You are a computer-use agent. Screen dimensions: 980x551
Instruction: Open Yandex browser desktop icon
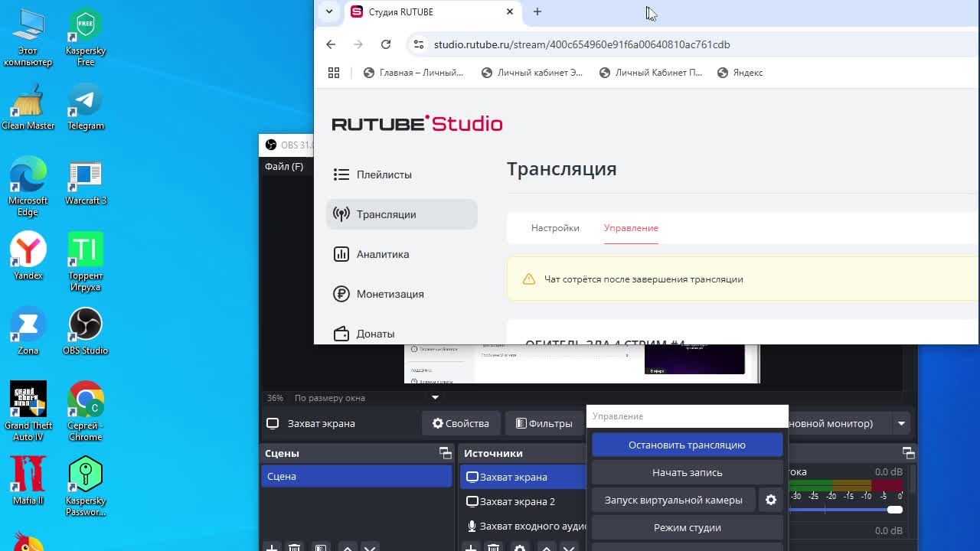click(28, 256)
